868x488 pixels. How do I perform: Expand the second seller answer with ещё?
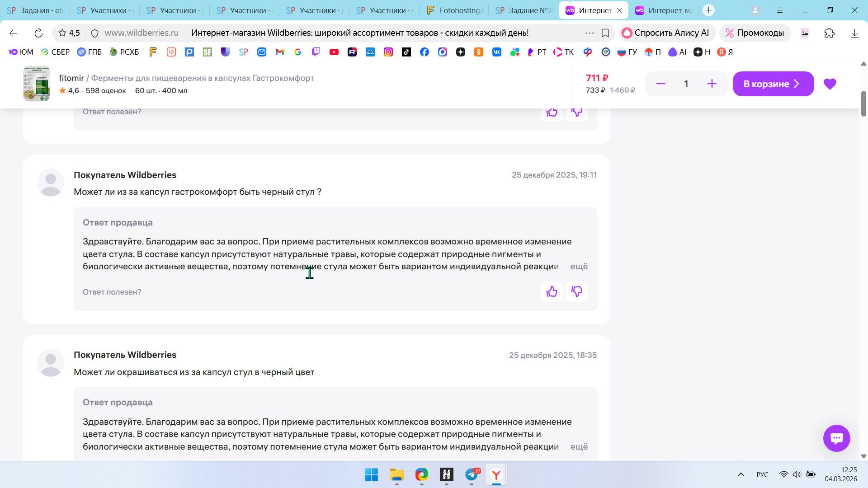579,446
